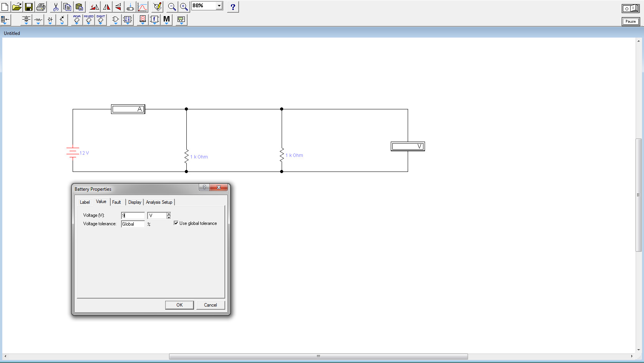Screen dimensions: 644x363
Task: Zoom in on the schematic
Action: click(184, 7)
